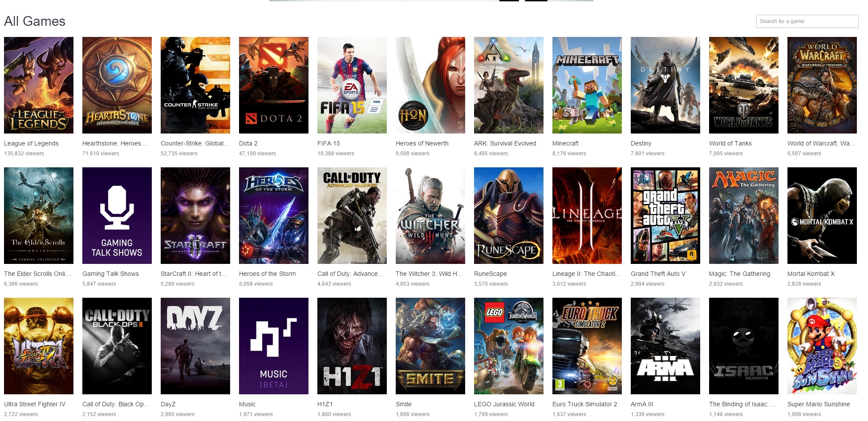
Task: Open the Lineage II cover art
Action: pos(587,215)
